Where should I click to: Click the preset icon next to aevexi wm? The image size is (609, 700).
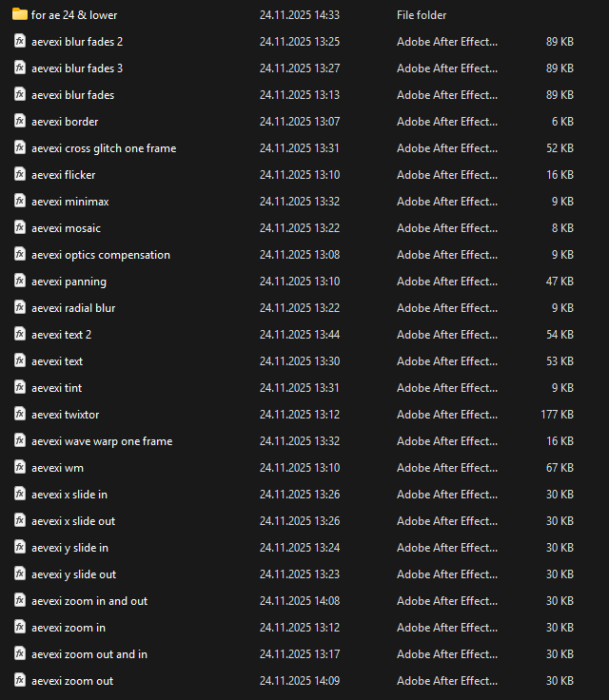pos(20,468)
